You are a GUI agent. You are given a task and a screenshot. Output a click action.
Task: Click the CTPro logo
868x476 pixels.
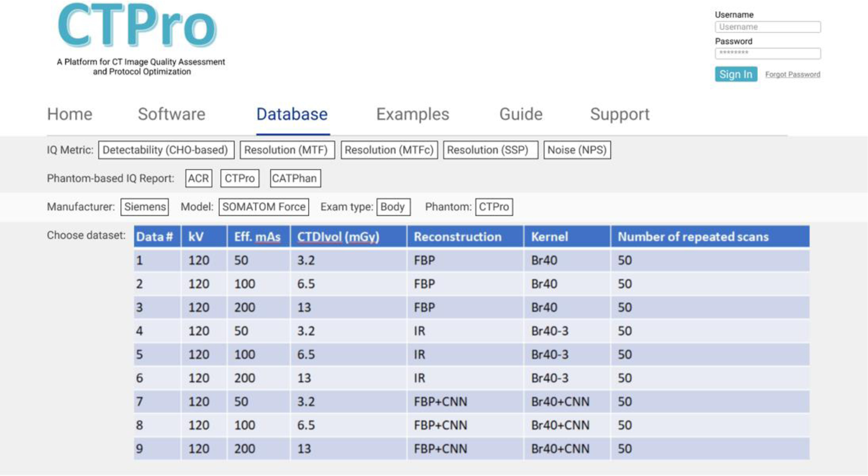click(x=137, y=25)
